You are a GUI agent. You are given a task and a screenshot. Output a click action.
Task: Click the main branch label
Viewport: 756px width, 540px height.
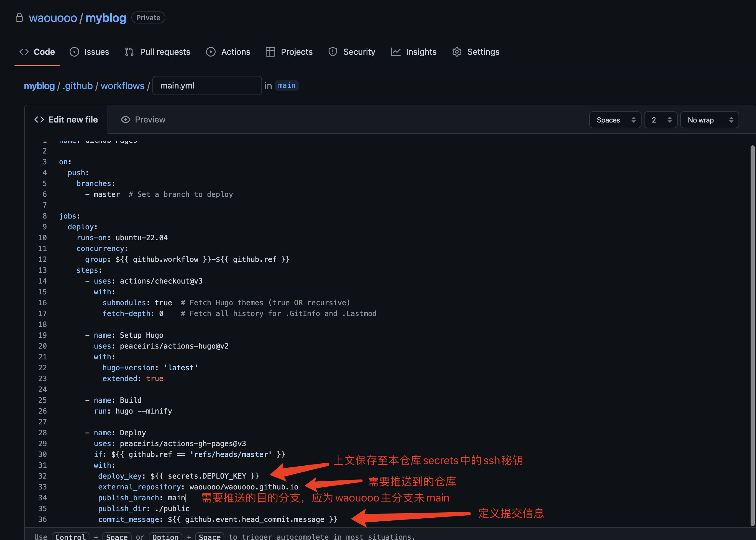click(x=286, y=86)
